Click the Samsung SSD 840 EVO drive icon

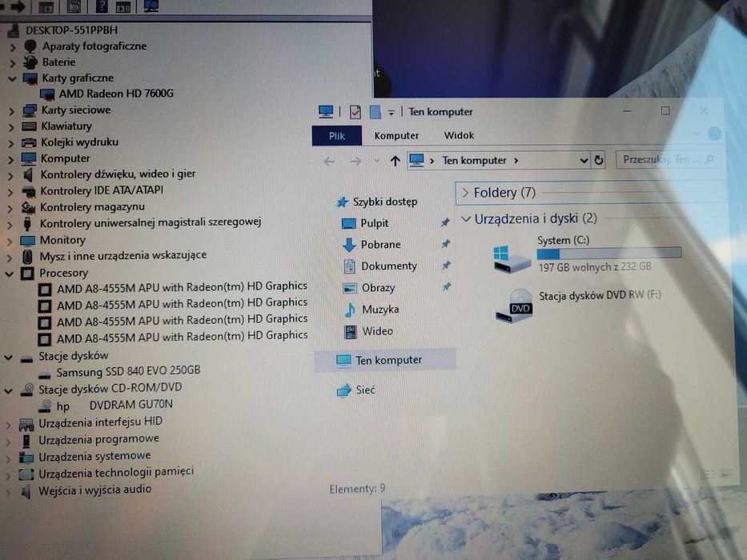click(x=44, y=374)
